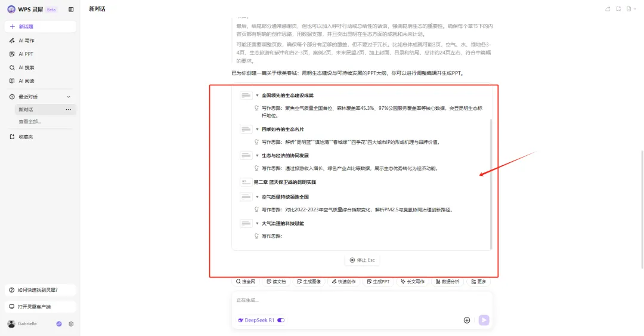The height and width of the screenshot is (336, 644).
Task: Click the slide icon beside 全国领先的生态建设成就
Action: click(x=246, y=95)
